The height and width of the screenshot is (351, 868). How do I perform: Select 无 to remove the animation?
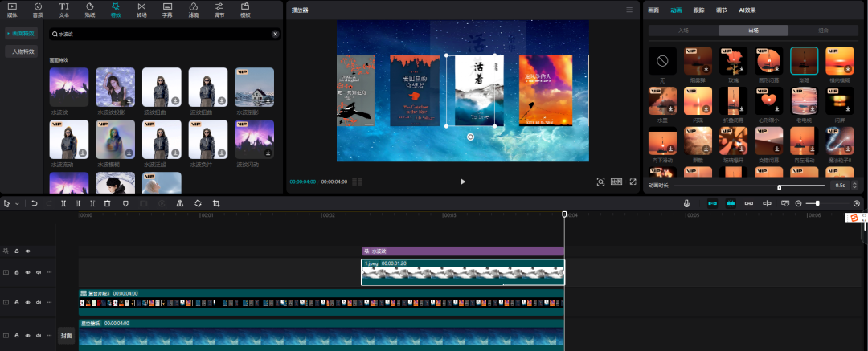pos(662,60)
